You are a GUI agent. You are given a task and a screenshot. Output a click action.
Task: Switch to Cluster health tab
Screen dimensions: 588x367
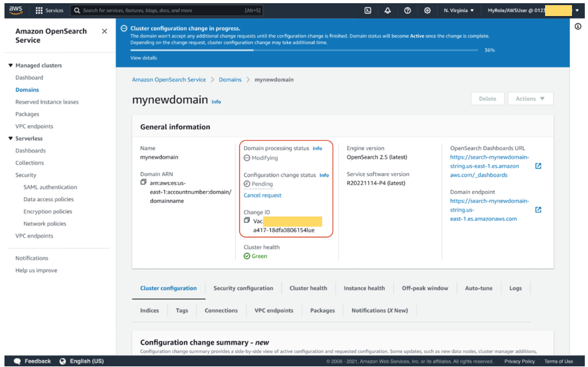coord(308,288)
